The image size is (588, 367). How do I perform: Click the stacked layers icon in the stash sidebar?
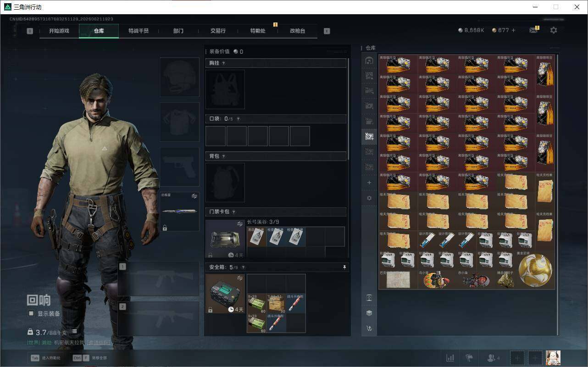click(x=369, y=313)
